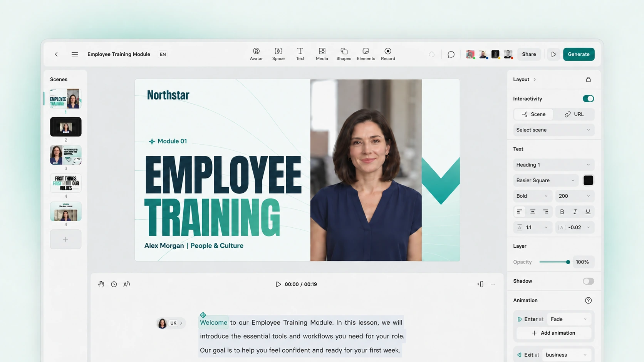The height and width of the screenshot is (362, 644).
Task: Toggle italic formatting
Action: click(x=575, y=212)
